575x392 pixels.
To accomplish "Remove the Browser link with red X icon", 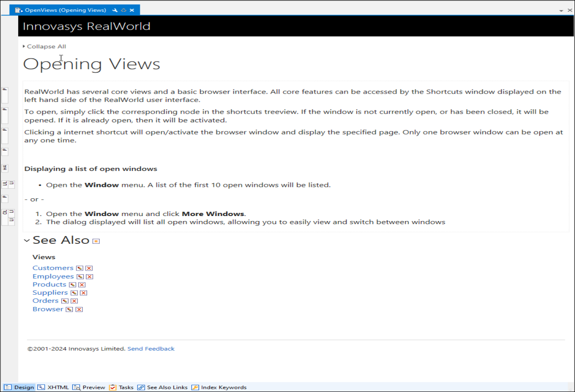I will pos(79,309).
